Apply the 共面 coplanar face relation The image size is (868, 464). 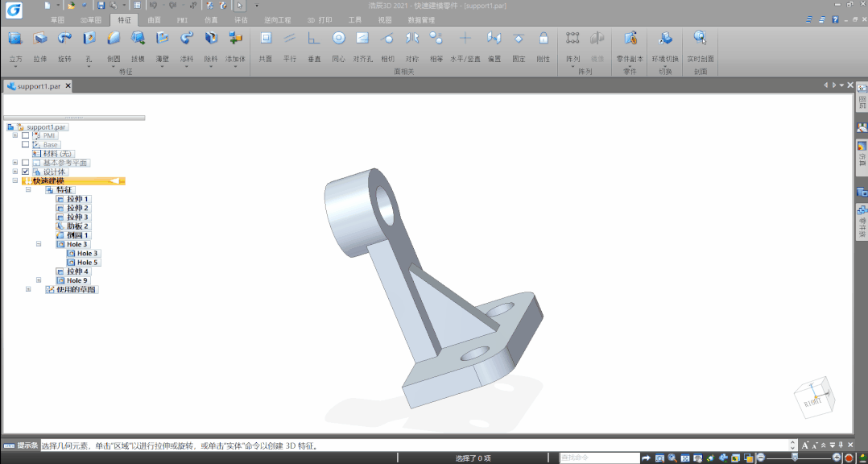point(266,47)
